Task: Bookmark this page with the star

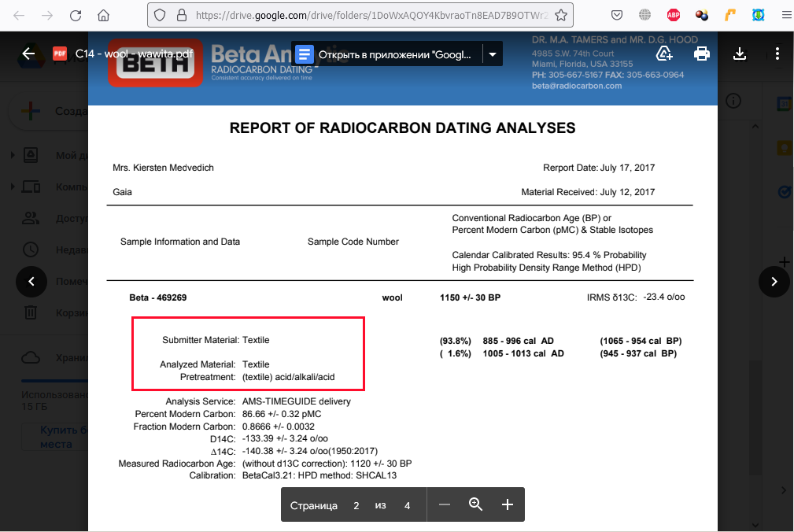Action: coord(561,15)
